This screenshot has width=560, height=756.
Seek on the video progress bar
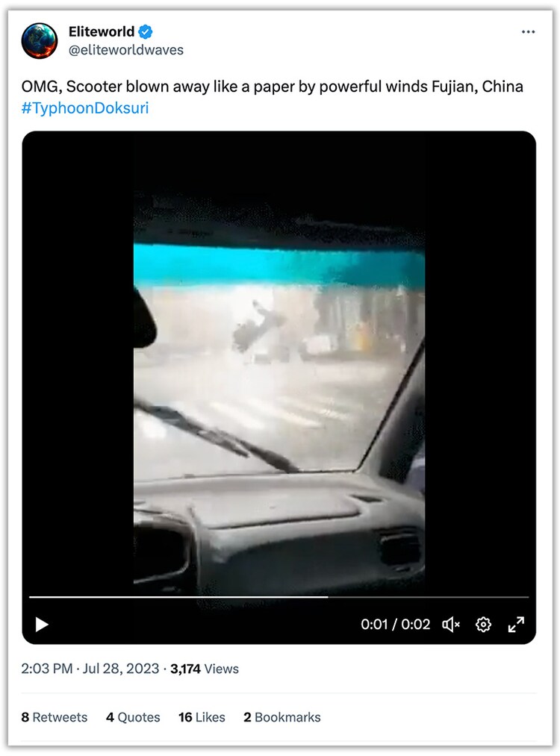(279, 597)
